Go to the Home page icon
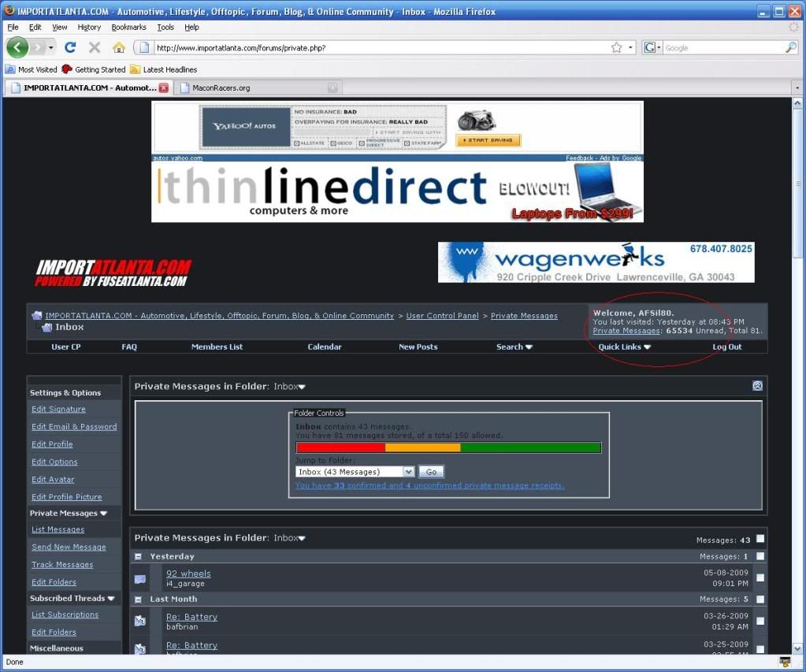 pos(119,48)
